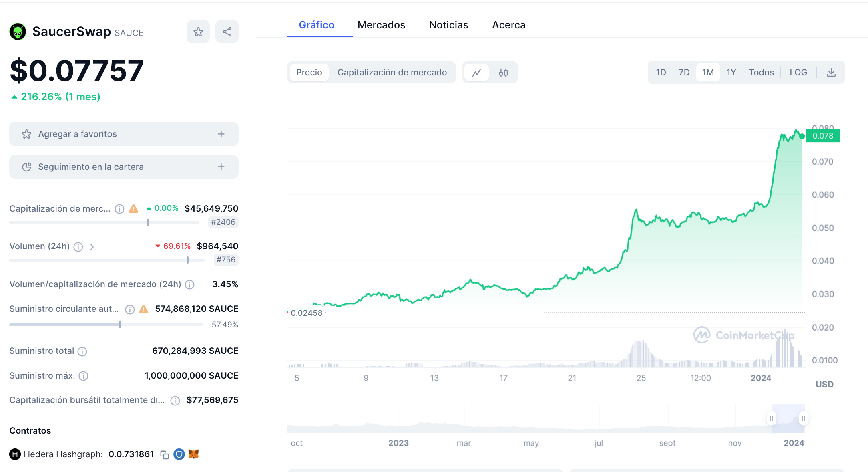868x472 pixels.
Task: Open the Noticias tab
Action: click(448, 25)
